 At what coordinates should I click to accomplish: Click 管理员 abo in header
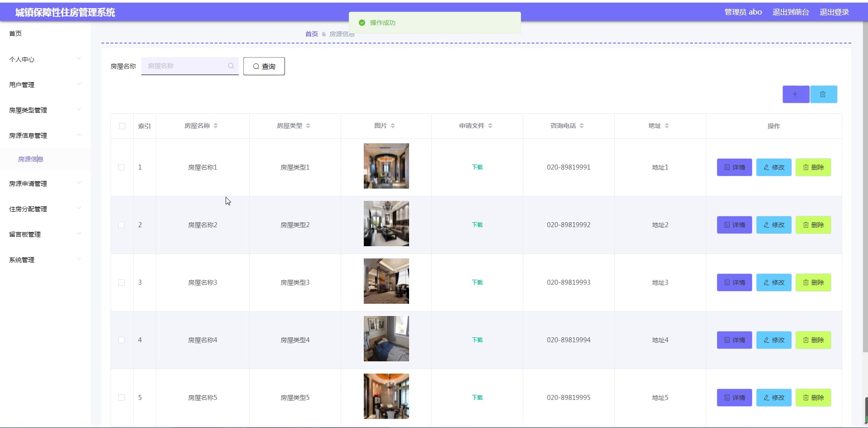(743, 12)
